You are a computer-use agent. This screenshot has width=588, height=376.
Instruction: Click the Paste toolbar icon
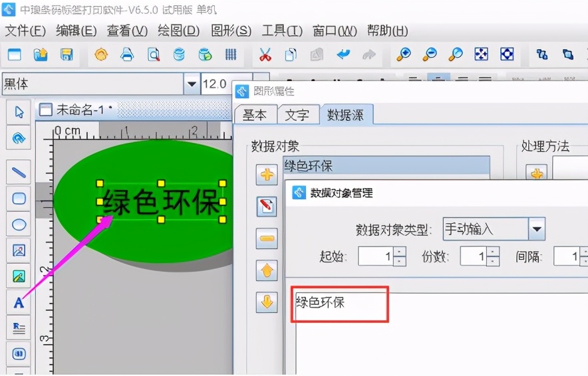click(317, 54)
